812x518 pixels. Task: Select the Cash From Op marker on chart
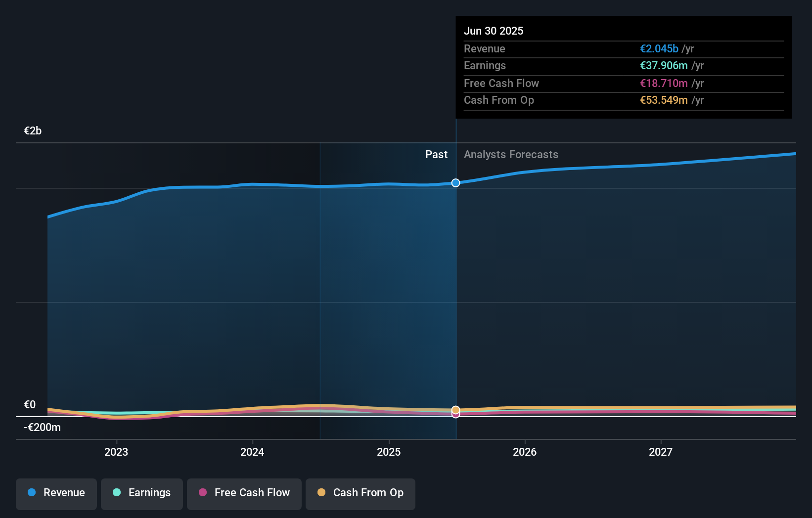click(455, 409)
